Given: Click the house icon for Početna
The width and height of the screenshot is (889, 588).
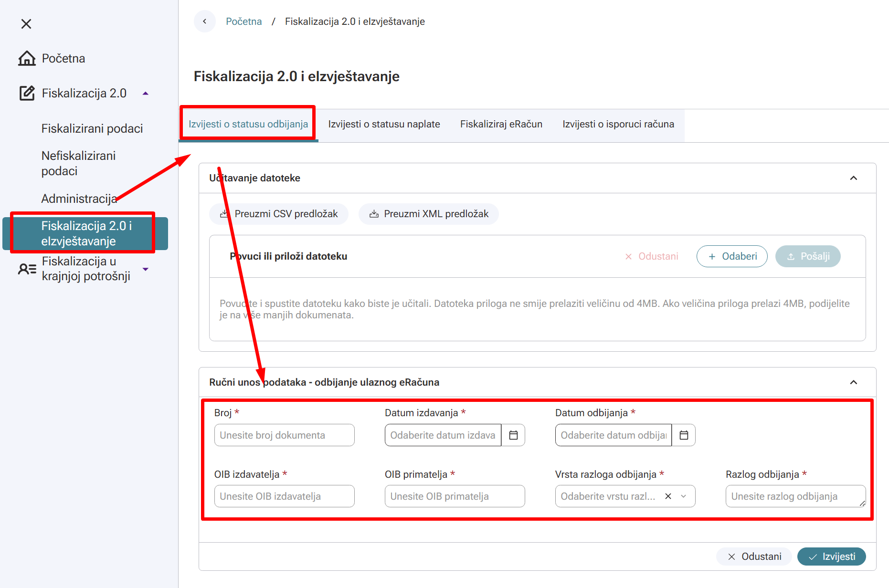Looking at the screenshot, I should pos(27,58).
